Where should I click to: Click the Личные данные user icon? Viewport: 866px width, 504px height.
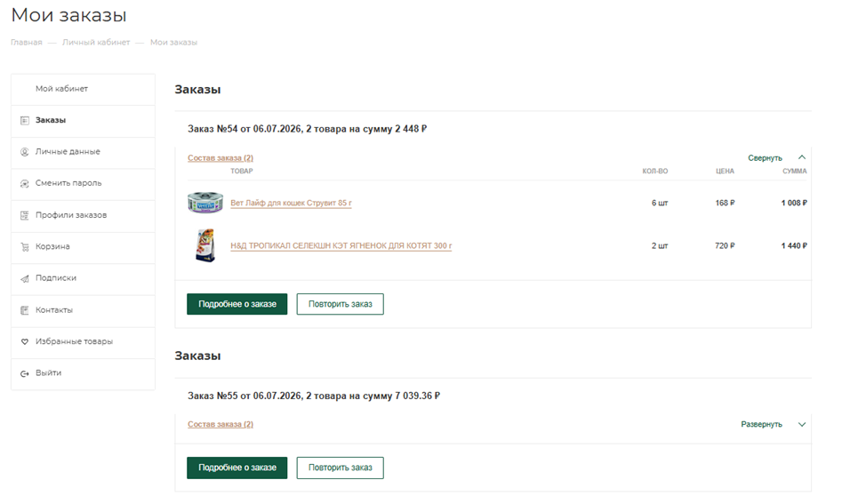tap(24, 152)
